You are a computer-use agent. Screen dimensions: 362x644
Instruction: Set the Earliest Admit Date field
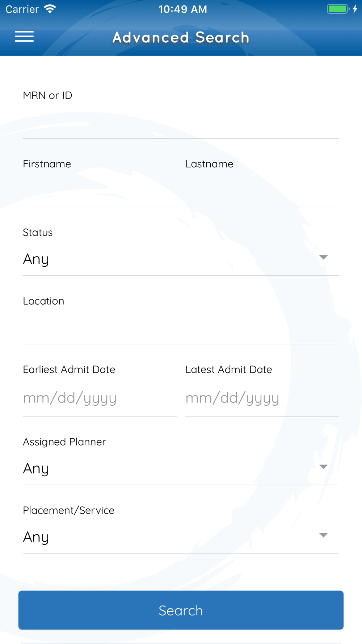coord(100,398)
